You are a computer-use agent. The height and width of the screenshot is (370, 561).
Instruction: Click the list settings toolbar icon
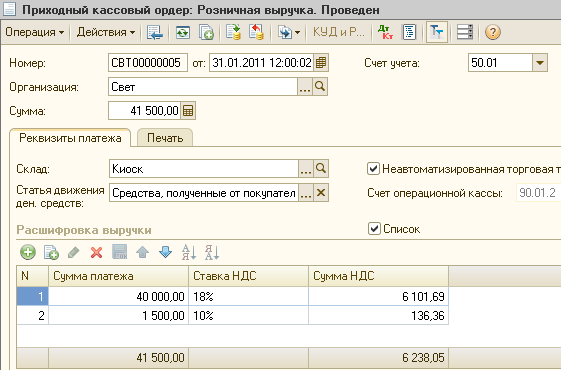465,32
